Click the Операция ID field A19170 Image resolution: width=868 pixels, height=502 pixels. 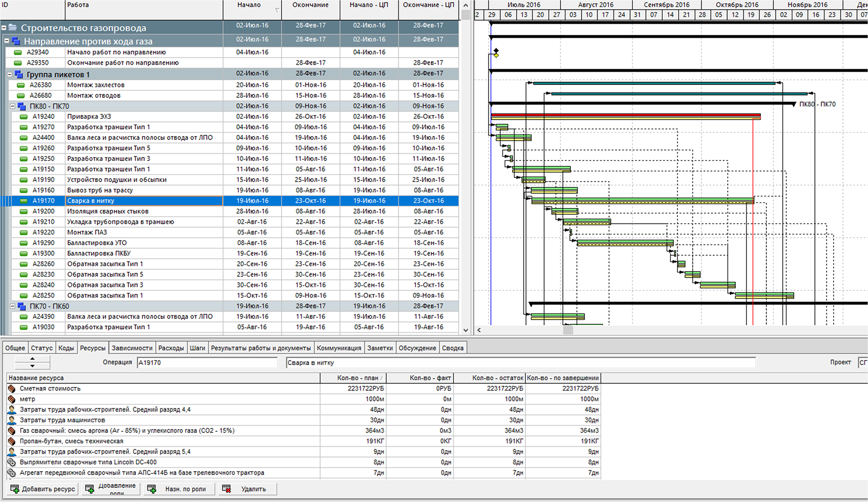tap(207, 363)
